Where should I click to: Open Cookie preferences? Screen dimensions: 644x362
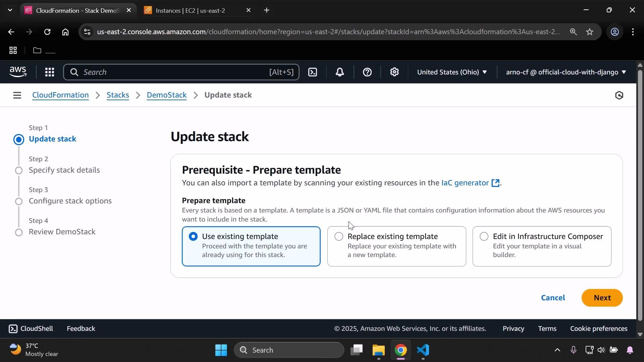coord(599,329)
